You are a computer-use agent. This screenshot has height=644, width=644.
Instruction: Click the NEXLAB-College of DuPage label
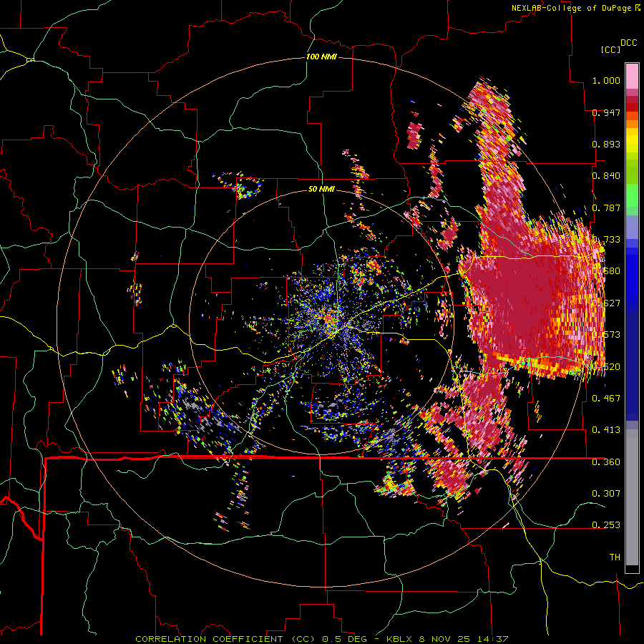point(572,8)
